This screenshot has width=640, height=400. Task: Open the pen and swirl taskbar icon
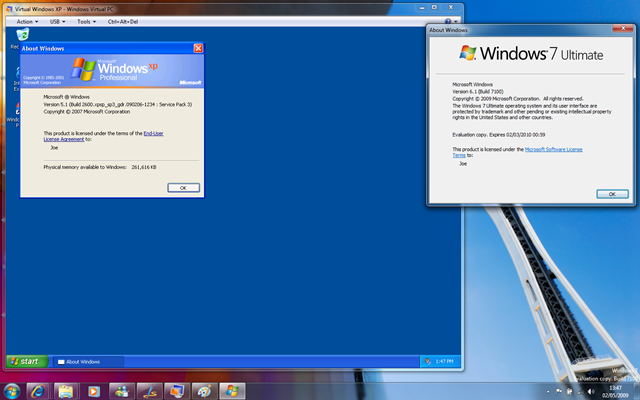[149, 391]
